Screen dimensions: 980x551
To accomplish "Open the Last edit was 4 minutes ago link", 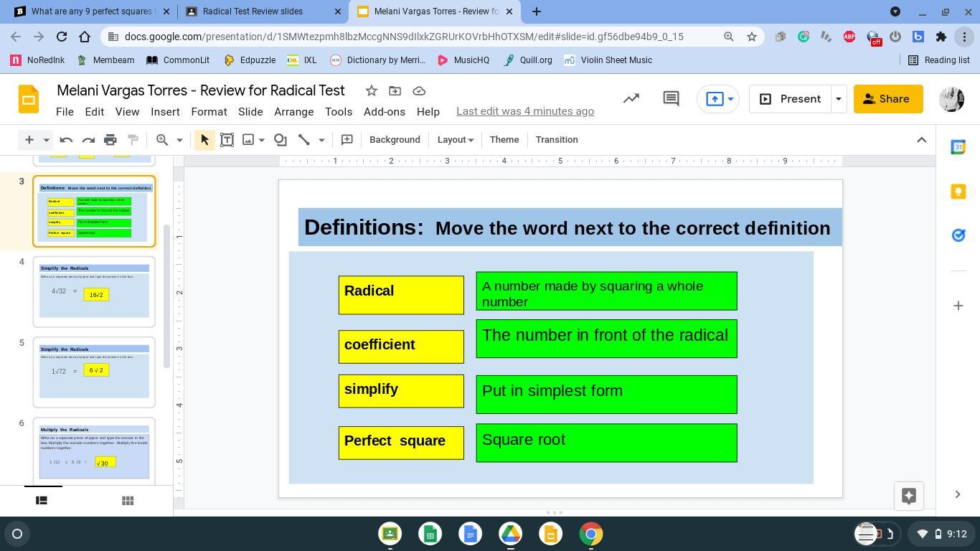I will point(525,111).
